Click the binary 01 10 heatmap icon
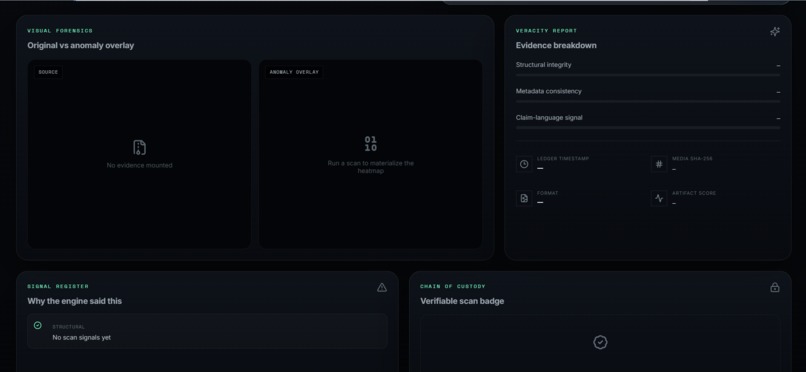806x372 pixels. [x=371, y=144]
